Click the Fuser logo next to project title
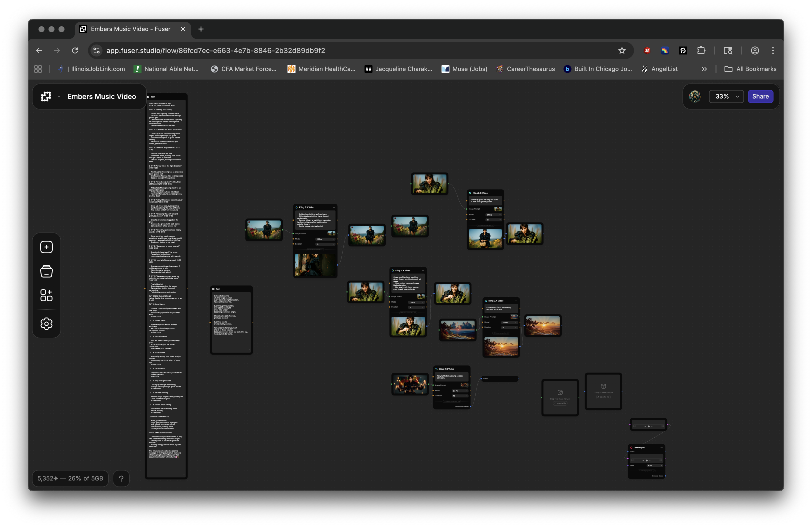The height and width of the screenshot is (528, 812). [46, 96]
